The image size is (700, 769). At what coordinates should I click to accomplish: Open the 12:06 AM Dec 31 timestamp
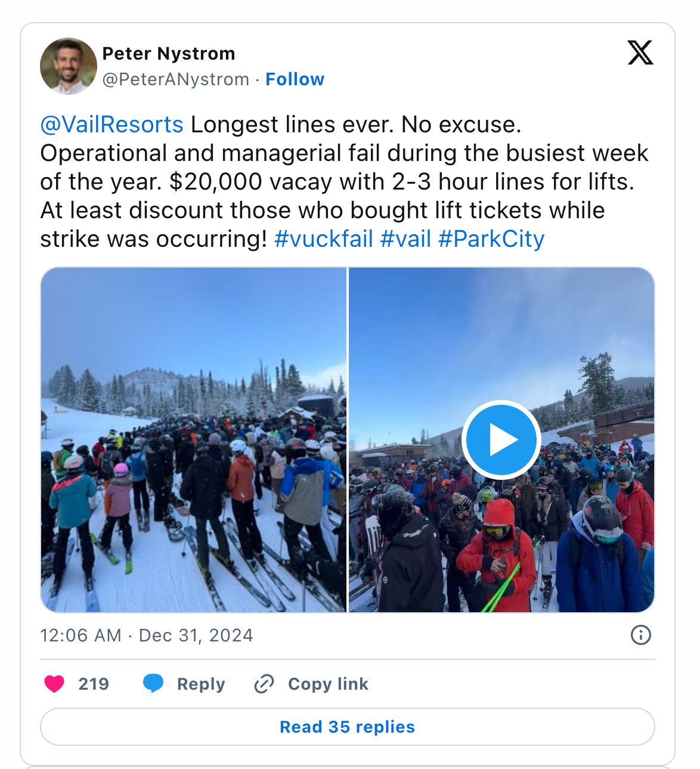[x=147, y=635]
